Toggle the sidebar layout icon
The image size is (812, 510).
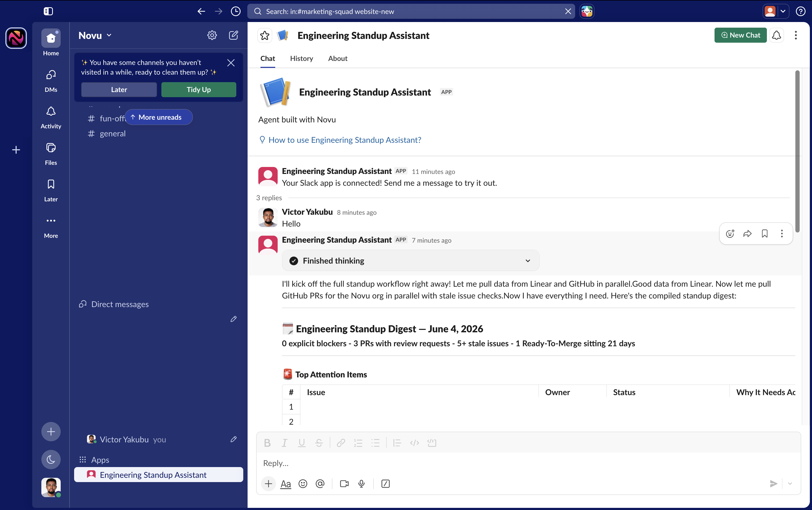coord(48,11)
